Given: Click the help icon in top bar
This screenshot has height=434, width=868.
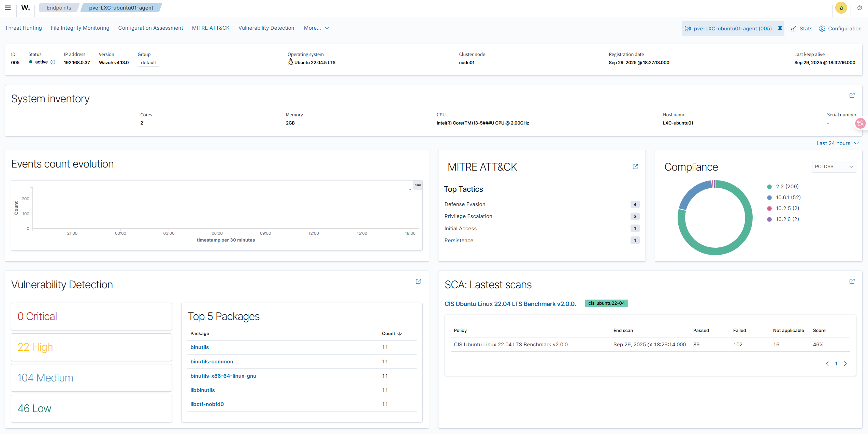Looking at the screenshot, I should (859, 8).
